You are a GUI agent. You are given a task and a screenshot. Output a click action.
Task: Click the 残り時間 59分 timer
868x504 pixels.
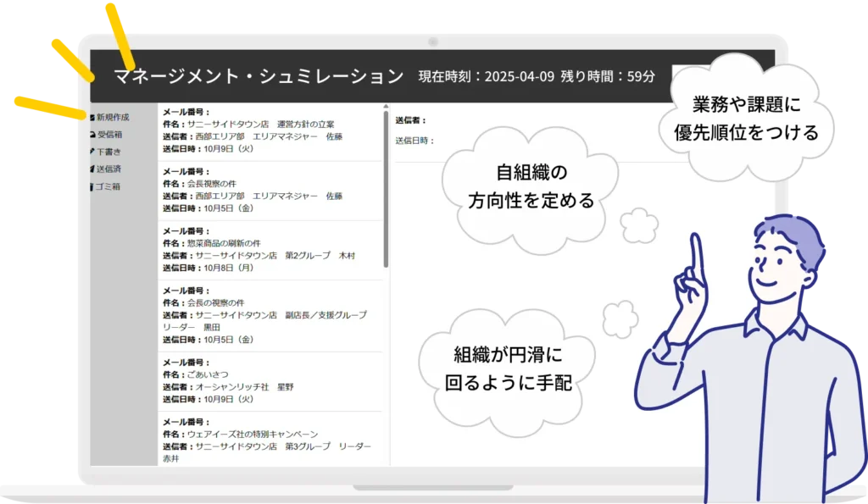coord(608,76)
